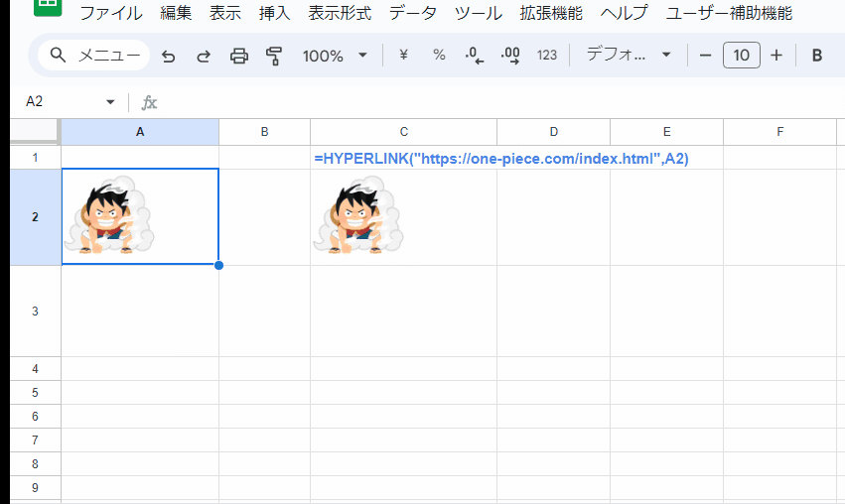The width and height of the screenshot is (845, 504).
Task: Open the ツール menu
Action: tap(478, 13)
